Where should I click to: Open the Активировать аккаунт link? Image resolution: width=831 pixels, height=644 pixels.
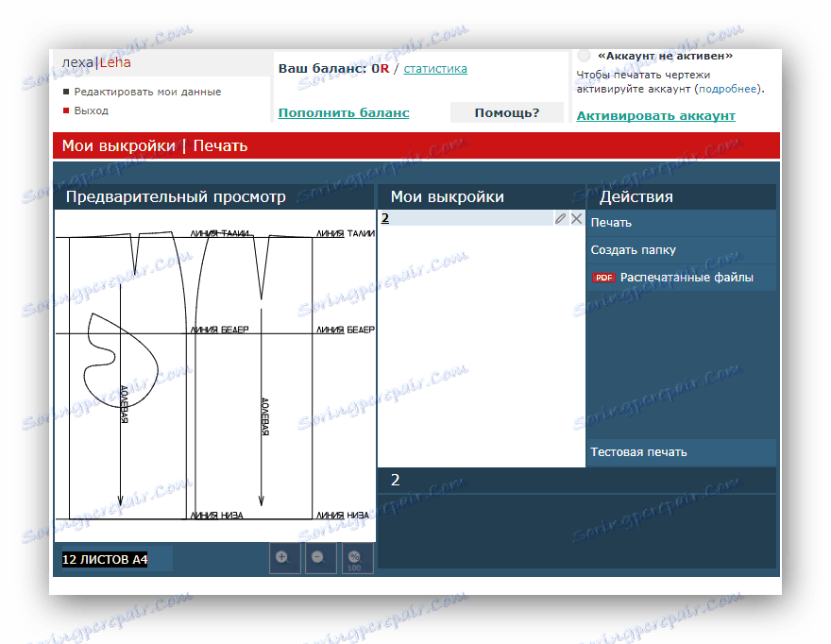click(655, 115)
